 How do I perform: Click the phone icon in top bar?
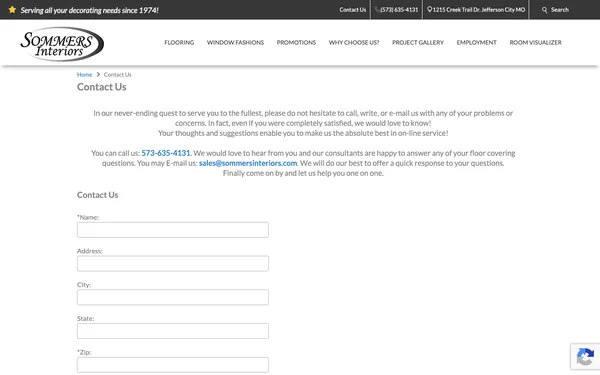377,10
